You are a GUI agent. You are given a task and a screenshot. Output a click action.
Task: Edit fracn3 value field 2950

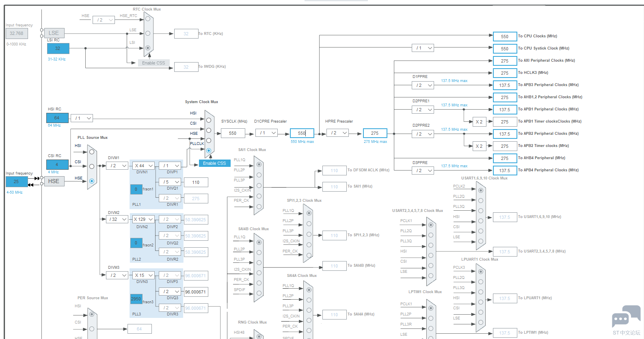[136, 299]
